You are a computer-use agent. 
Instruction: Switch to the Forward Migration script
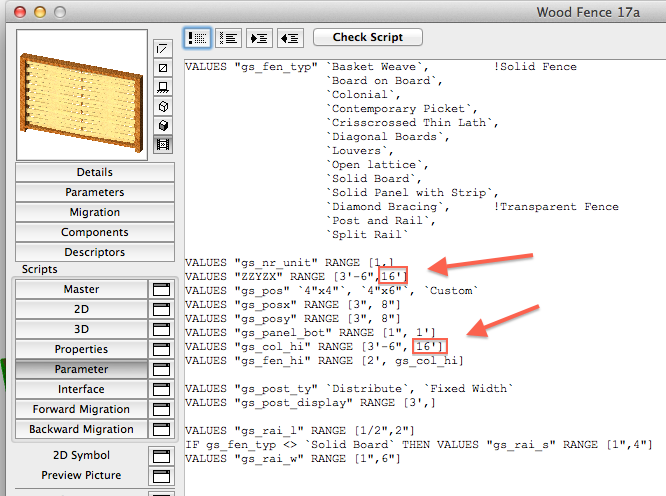coord(82,409)
